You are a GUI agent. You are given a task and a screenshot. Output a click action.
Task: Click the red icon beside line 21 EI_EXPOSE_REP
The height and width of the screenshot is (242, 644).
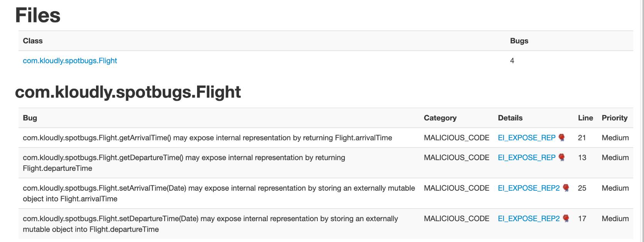pyautogui.click(x=561, y=138)
